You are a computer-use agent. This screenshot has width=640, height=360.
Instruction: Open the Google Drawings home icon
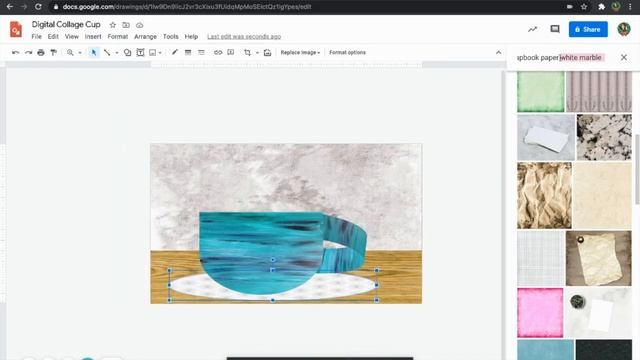[16, 29]
